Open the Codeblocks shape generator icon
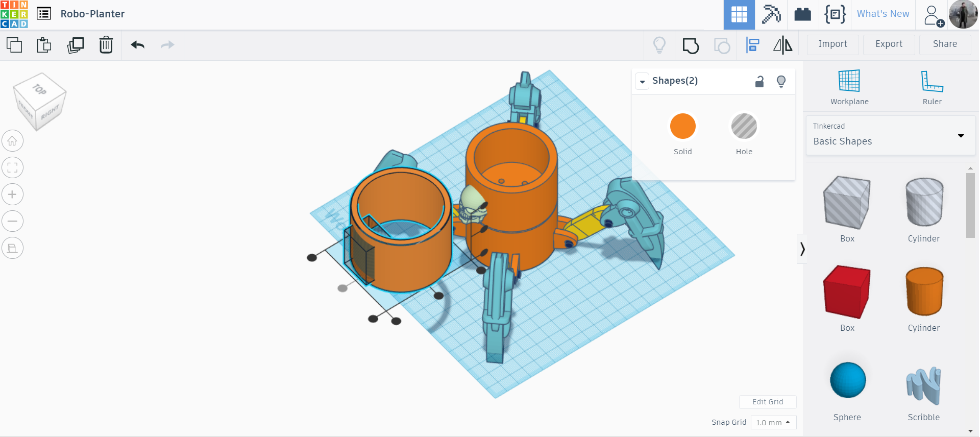The image size is (980, 437). tap(835, 14)
